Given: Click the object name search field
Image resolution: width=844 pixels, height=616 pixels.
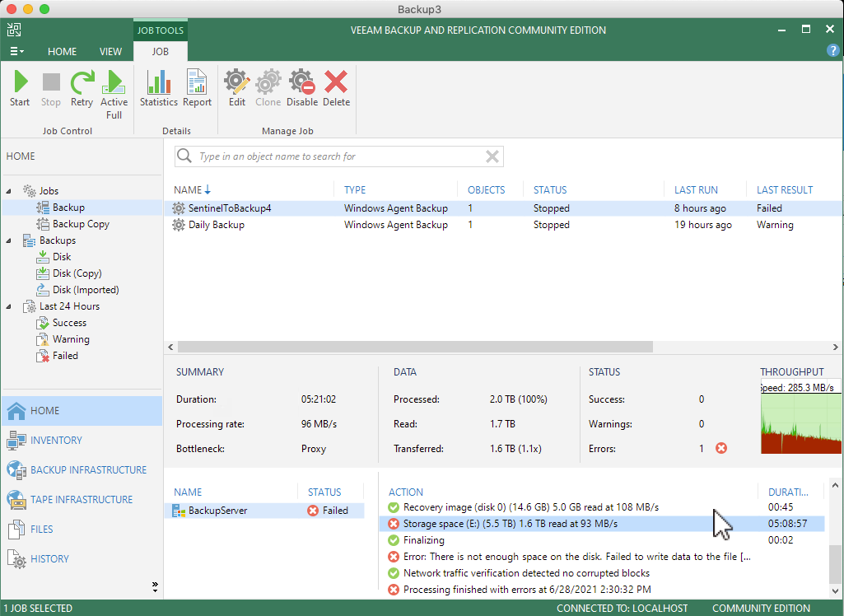Looking at the screenshot, I should [x=339, y=156].
